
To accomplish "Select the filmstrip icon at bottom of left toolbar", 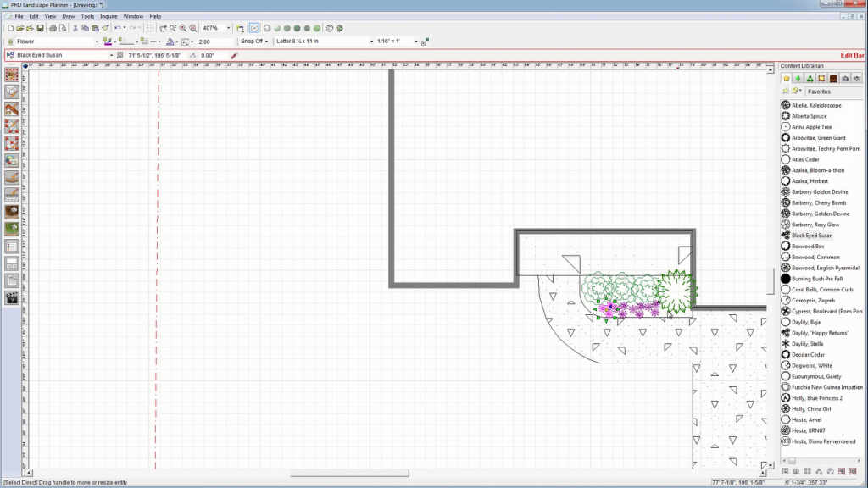I will [x=12, y=297].
